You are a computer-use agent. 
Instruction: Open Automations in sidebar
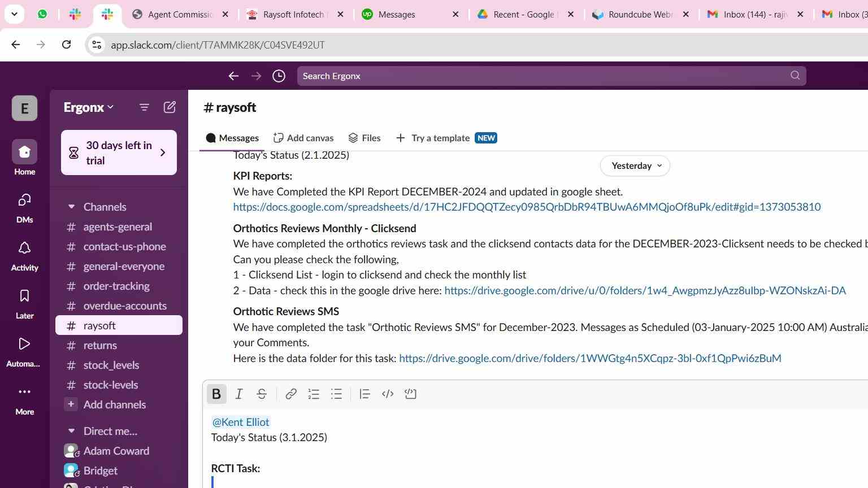(24, 352)
